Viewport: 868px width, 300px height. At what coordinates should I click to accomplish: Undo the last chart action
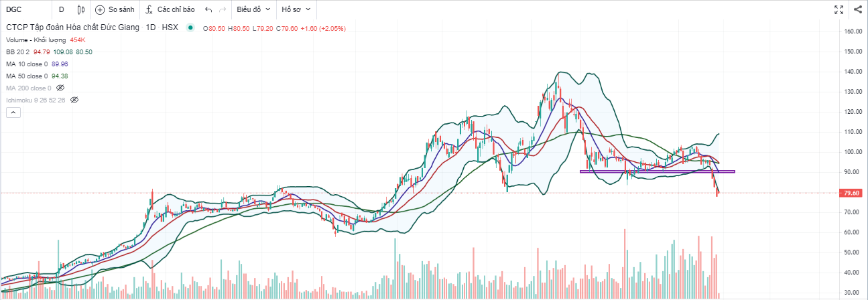[208, 9]
